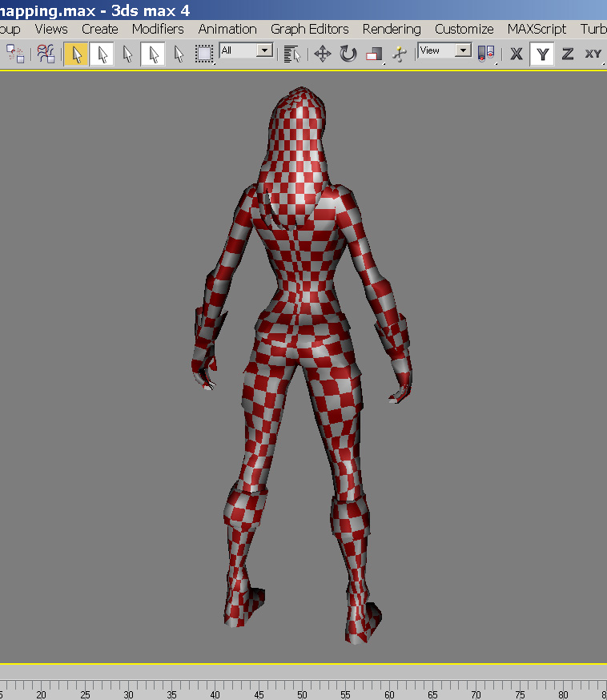Open the Select by Name list icon

click(x=292, y=54)
